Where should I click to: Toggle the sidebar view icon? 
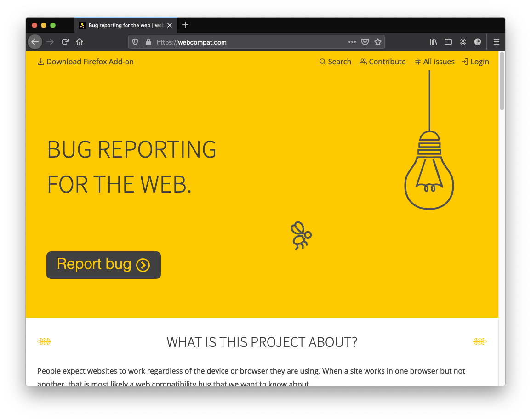pos(448,42)
